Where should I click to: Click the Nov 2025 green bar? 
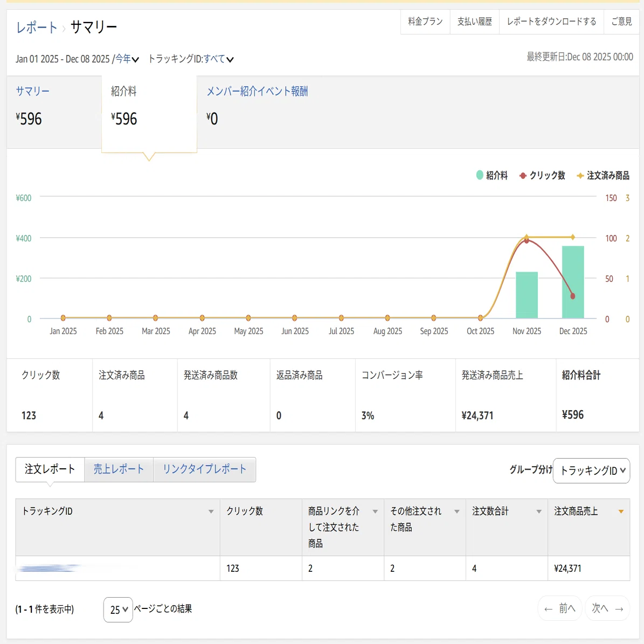(527, 295)
